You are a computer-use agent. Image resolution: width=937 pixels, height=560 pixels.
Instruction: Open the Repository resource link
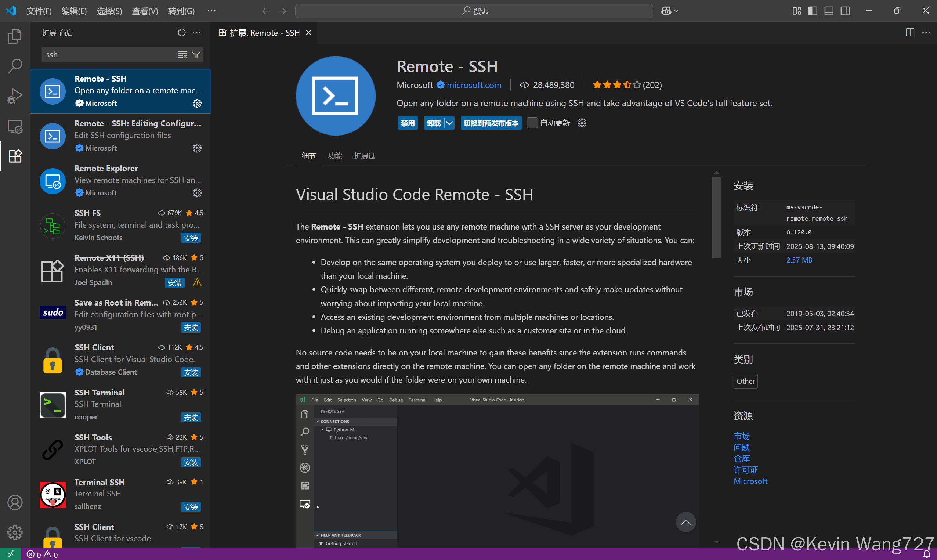pyautogui.click(x=741, y=459)
